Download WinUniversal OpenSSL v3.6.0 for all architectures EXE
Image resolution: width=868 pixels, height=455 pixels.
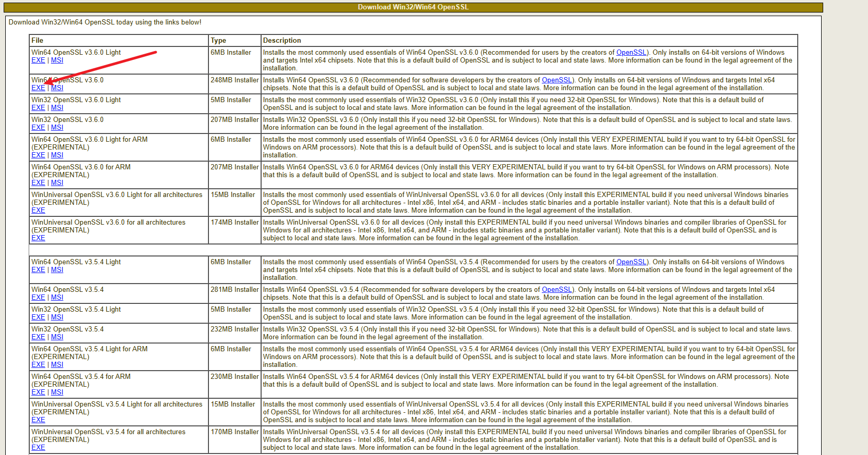click(38, 238)
